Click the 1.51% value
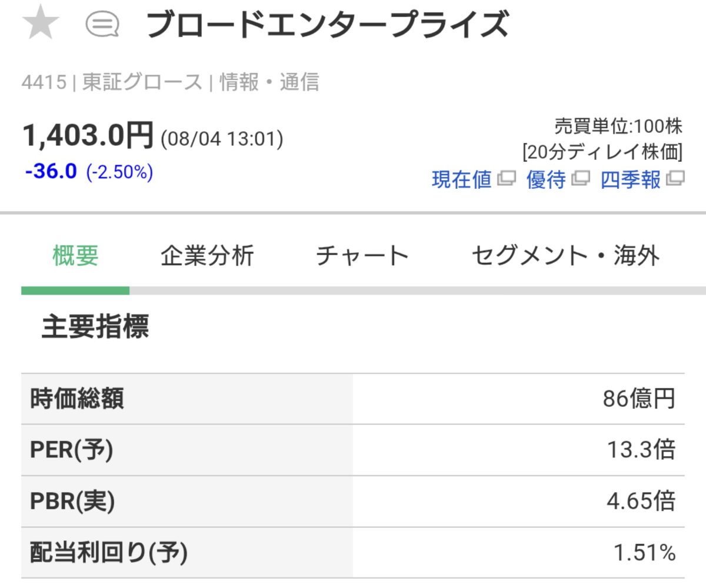The image size is (706, 588). click(645, 553)
